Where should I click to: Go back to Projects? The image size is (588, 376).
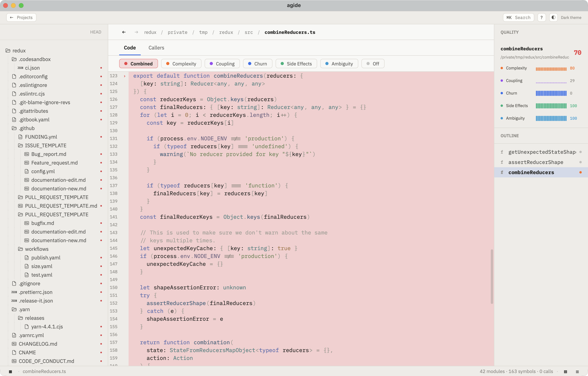(21, 18)
